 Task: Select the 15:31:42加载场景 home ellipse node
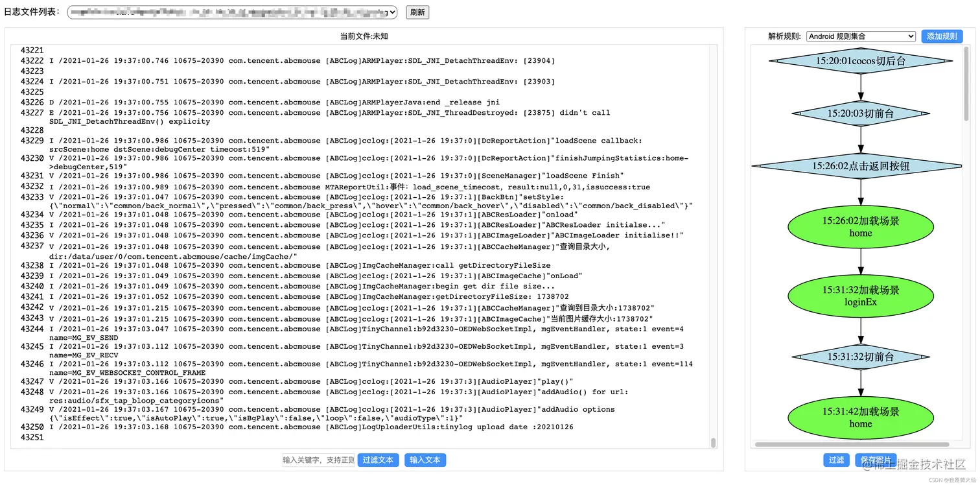[861, 417]
